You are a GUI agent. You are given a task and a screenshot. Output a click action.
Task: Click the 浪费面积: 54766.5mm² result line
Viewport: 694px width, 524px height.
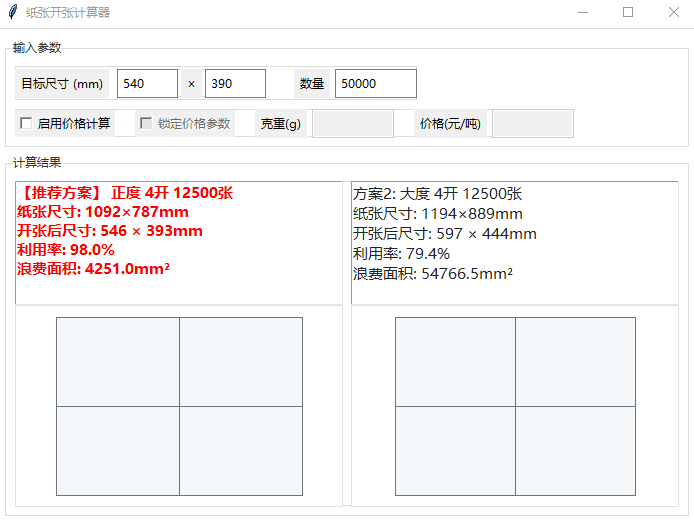pos(433,273)
